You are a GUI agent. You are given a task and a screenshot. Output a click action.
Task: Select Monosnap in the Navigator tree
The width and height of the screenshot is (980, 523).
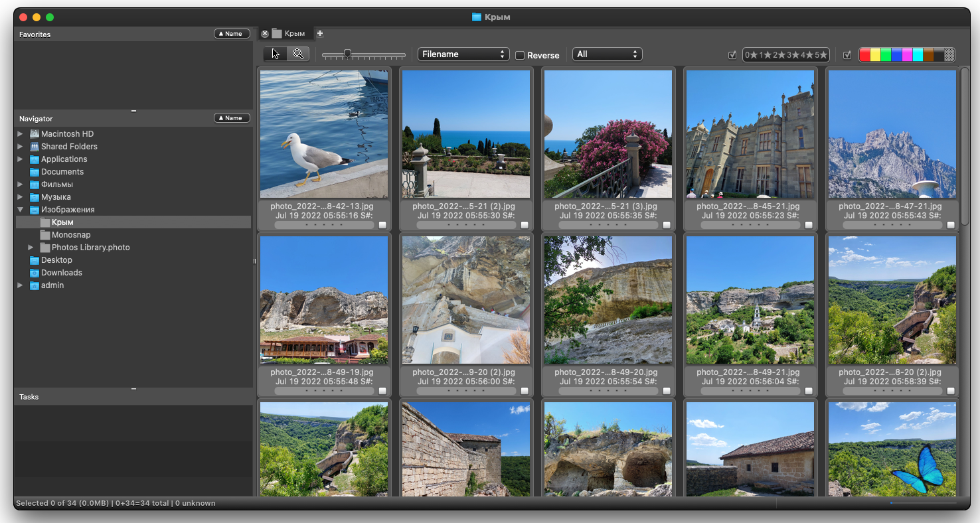133,235
